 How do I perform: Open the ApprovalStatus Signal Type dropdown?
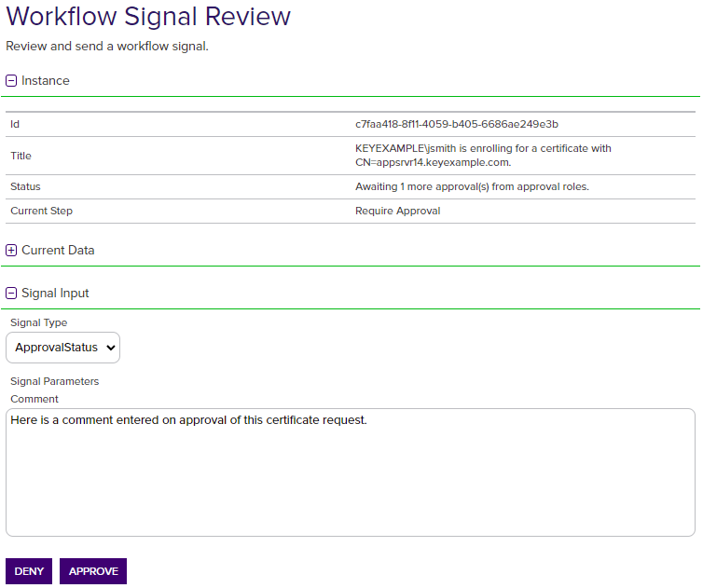(63, 348)
